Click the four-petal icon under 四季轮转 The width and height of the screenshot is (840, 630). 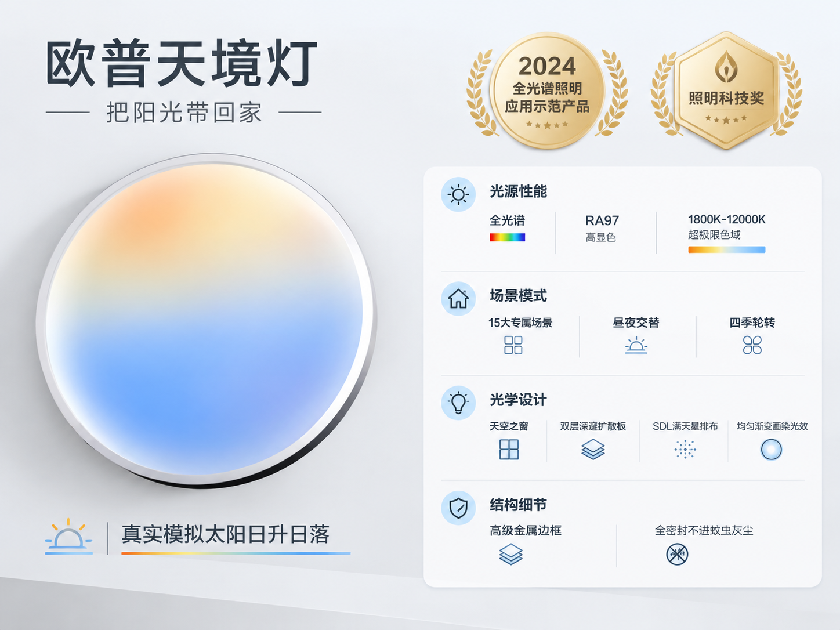click(752, 345)
